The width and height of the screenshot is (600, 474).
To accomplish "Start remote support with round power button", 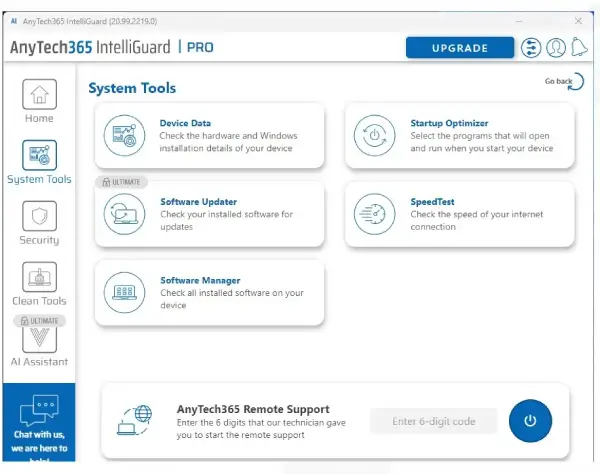I will [x=530, y=421].
